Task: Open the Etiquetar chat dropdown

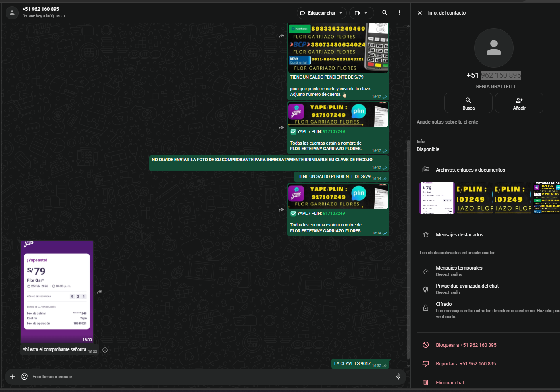Action: pos(321,13)
